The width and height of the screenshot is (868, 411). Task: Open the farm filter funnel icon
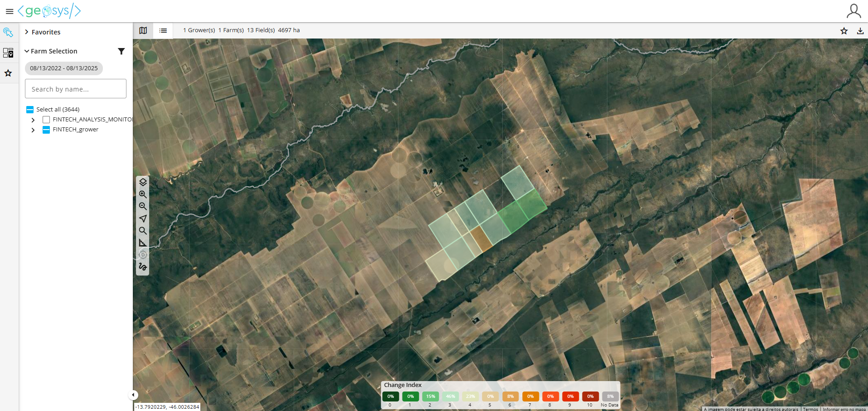tap(121, 51)
